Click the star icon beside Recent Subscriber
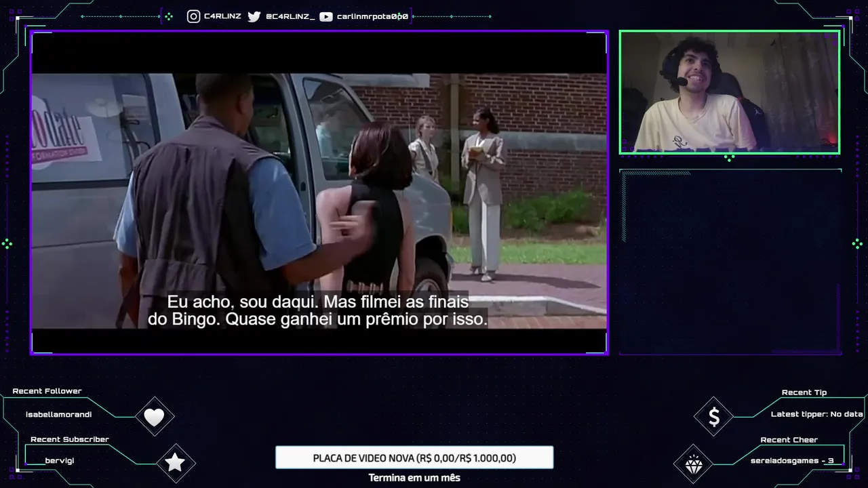The height and width of the screenshot is (488, 868). tap(175, 463)
